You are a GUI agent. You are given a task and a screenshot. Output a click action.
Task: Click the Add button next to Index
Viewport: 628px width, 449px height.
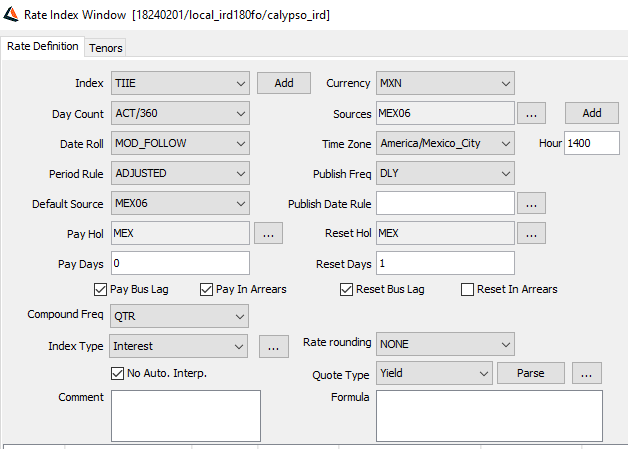coord(284,83)
